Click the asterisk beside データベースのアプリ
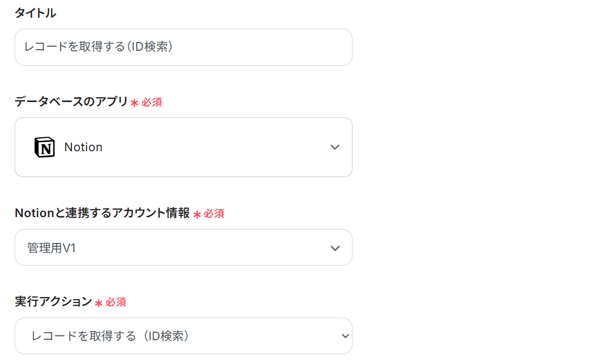Viewport: 591px width, 364px height. (135, 103)
